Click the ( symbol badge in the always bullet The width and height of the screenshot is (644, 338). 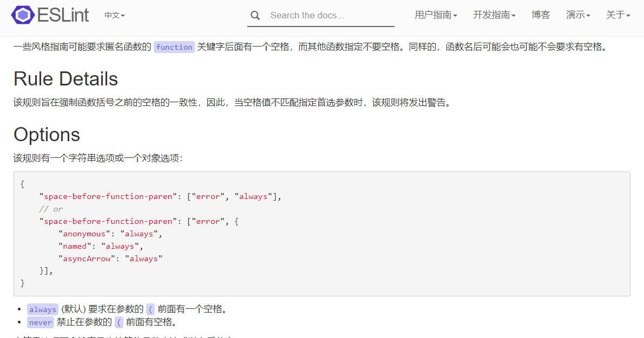coord(149,309)
